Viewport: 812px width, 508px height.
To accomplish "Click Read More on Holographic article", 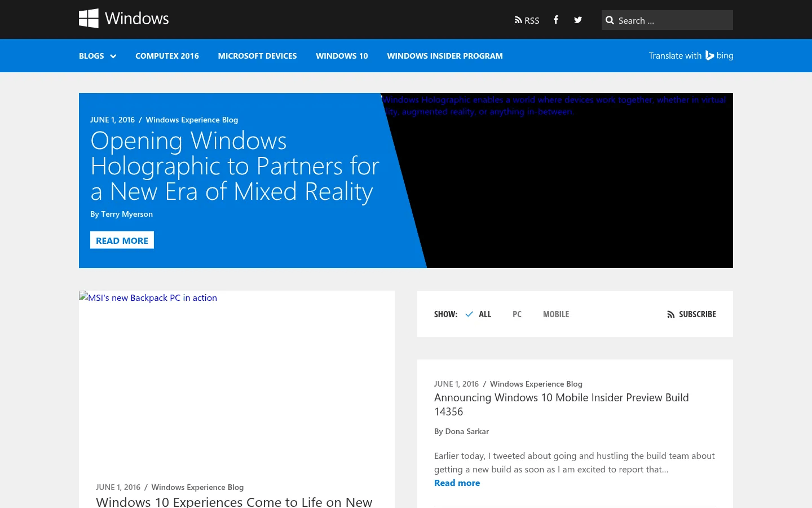I will click(x=122, y=240).
